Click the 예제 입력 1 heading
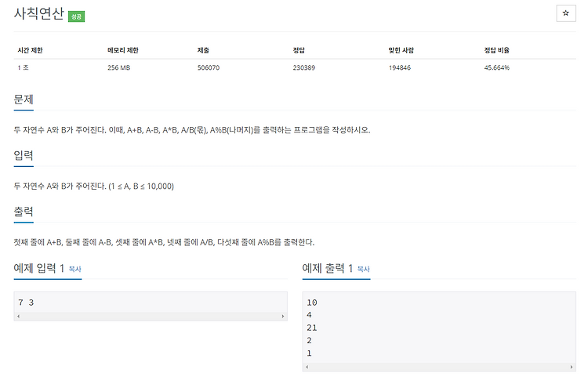Screen dimensions: 588x384 click(x=39, y=268)
